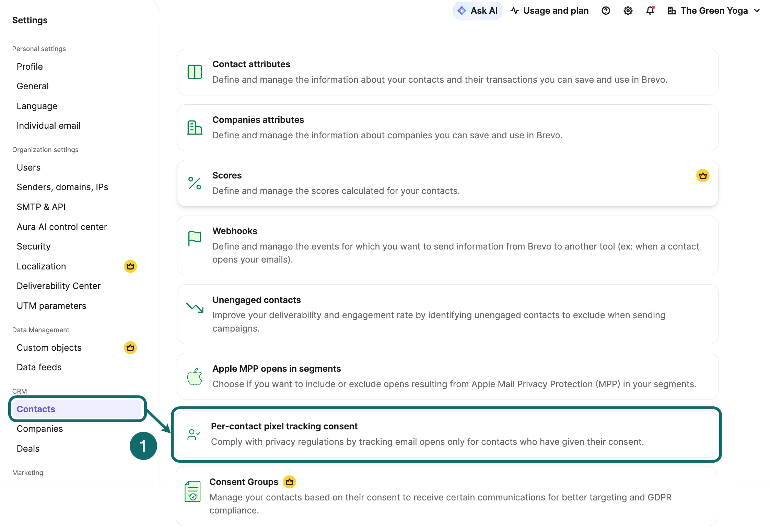Open the settings gear icon
This screenshot has height=532, width=770.
click(628, 11)
